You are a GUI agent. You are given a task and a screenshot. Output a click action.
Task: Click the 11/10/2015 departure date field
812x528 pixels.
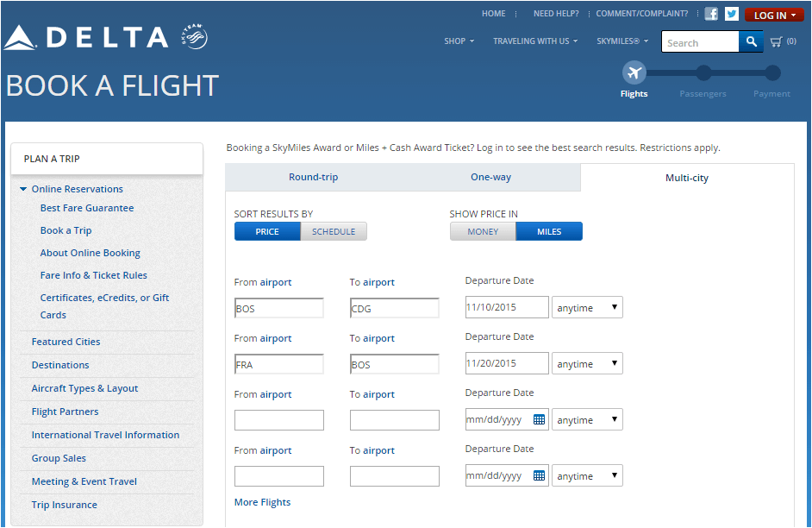coord(507,307)
